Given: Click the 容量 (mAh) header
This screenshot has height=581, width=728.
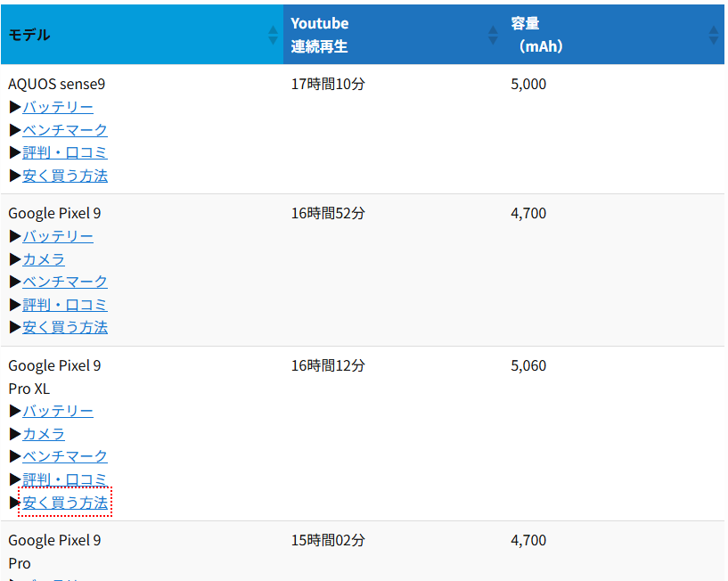Looking at the screenshot, I should pyautogui.click(x=614, y=35).
